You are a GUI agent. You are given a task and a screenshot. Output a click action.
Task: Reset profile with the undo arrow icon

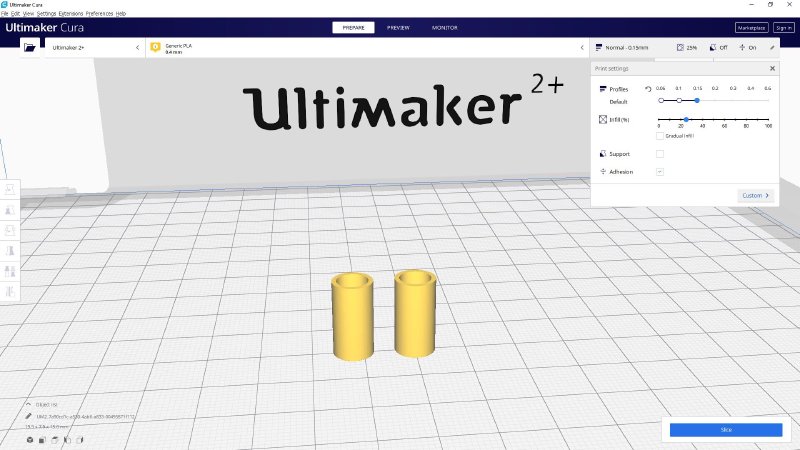pyautogui.click(x=648, y=89)
